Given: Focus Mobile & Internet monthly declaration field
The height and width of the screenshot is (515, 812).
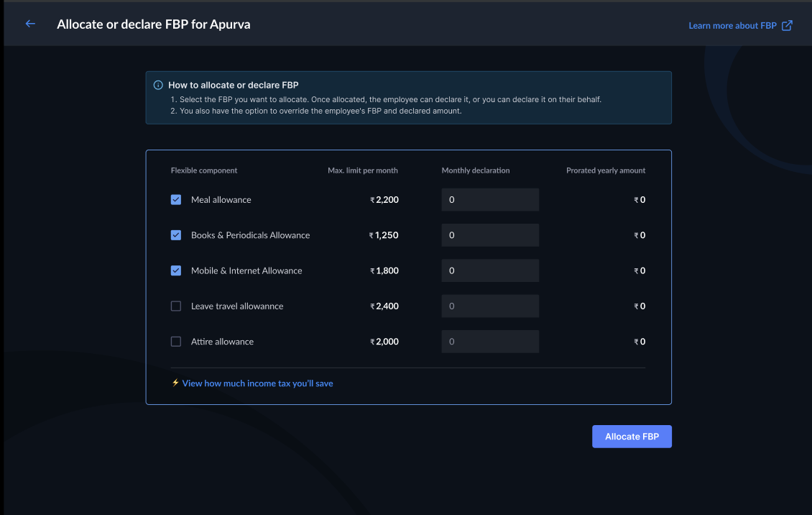Looking at the screenshot, I should [x=490, y=270].
